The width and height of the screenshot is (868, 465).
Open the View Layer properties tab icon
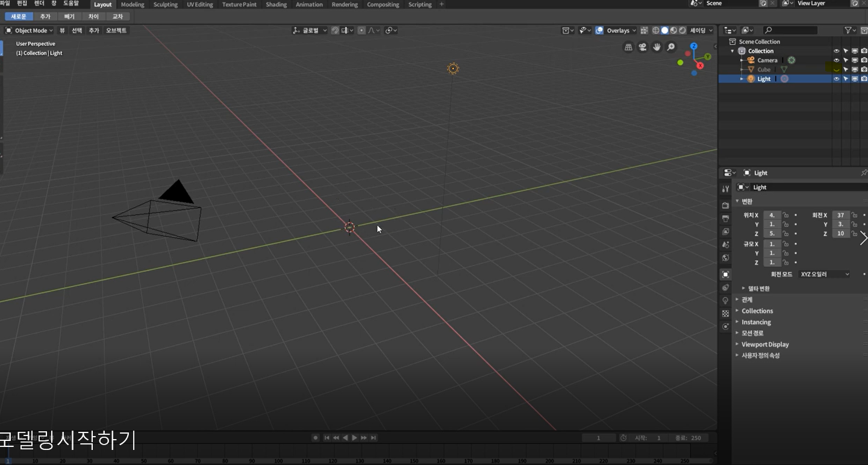point(725,232)
